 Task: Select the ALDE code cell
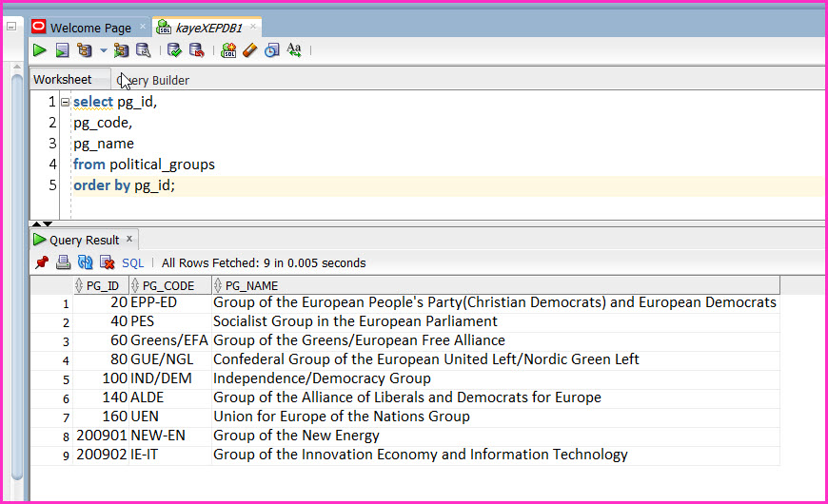(x=170, y=397)
